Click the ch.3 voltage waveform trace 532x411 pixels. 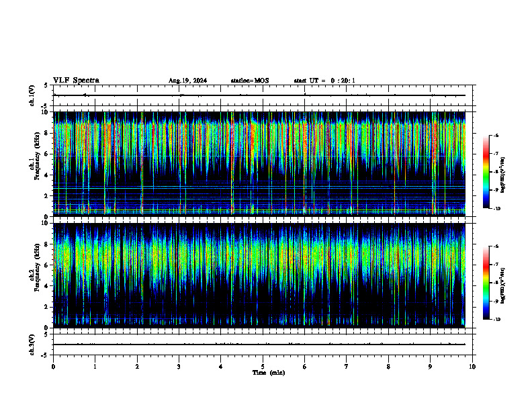(x=259, y=345)
